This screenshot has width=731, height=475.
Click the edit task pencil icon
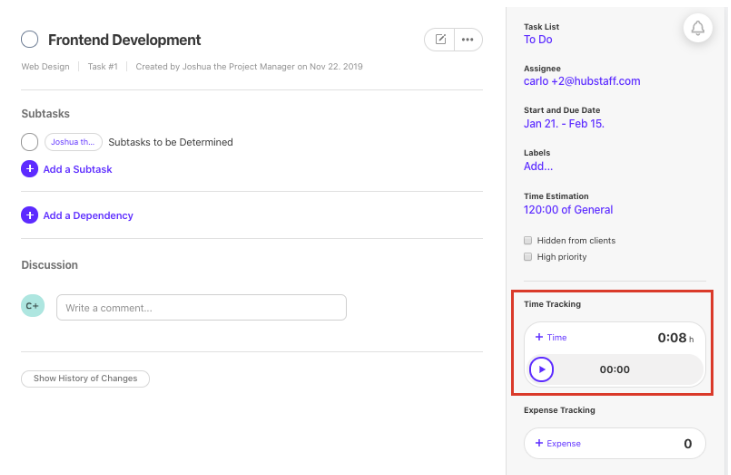pyautogui.click(x=440, y=40)
